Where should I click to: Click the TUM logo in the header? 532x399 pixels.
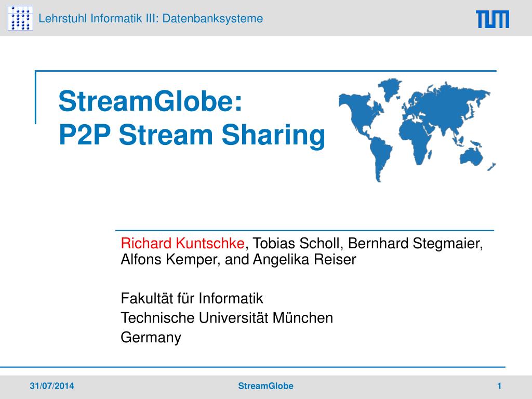coord(493,19)
